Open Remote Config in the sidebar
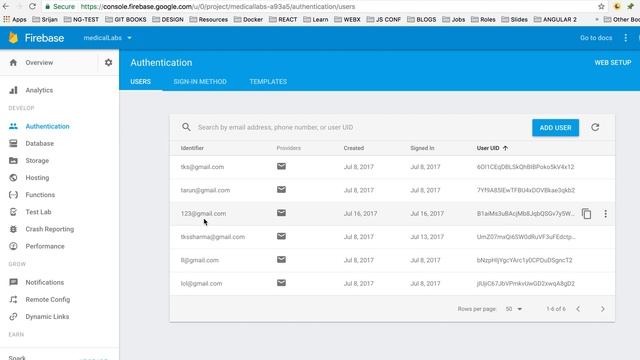 (48, 299)
